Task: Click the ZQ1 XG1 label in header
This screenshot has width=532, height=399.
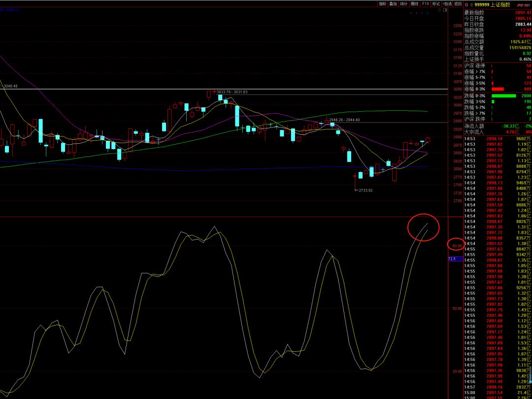Action: [x=524, y=5]
